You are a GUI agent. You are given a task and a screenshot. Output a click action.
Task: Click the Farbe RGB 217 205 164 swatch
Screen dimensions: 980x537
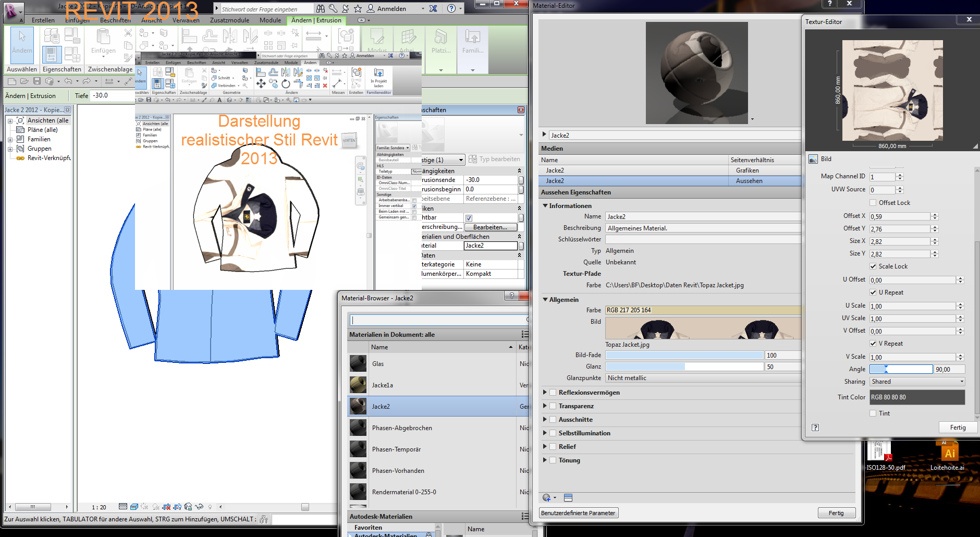703,310
